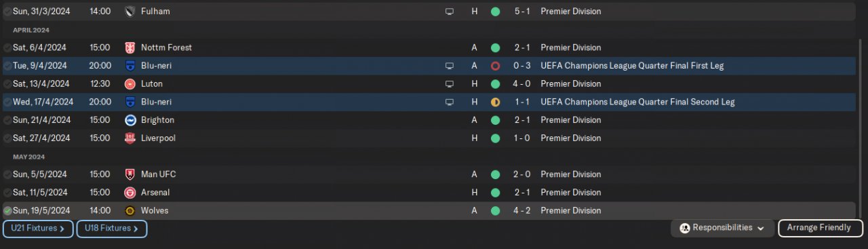
Task: Click the TV icon on Fulham row
Action: point(449,12)
